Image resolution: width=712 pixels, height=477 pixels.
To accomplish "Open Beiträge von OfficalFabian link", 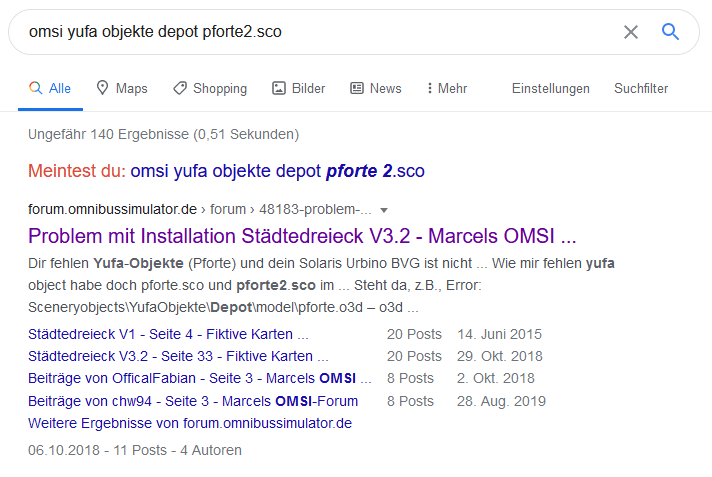I will (199, 378).
